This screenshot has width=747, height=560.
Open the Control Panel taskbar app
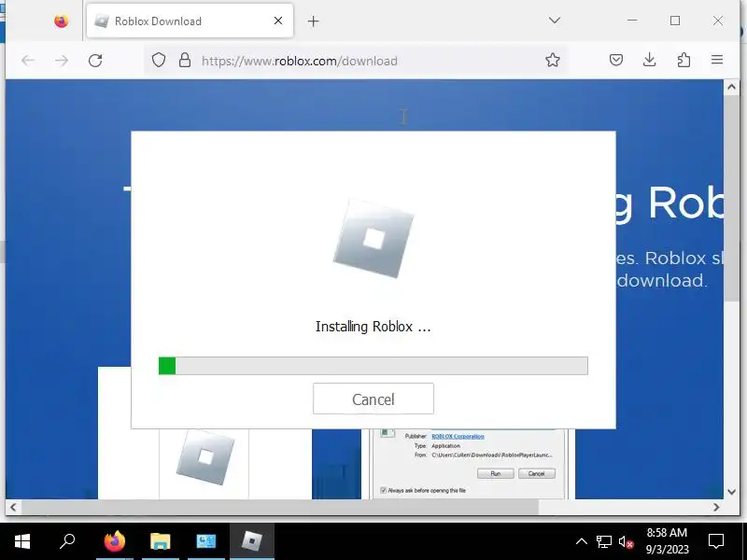coord(205,541)
